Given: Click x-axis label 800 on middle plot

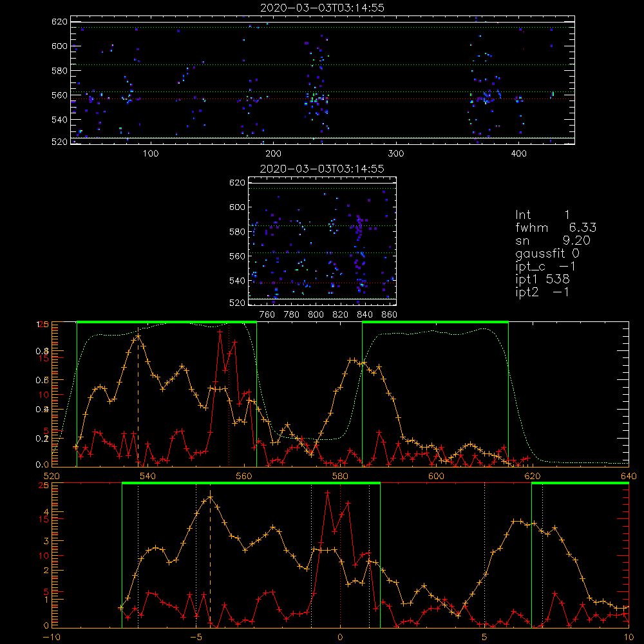Looking at the screenshot, I should (x=316, y=315).
